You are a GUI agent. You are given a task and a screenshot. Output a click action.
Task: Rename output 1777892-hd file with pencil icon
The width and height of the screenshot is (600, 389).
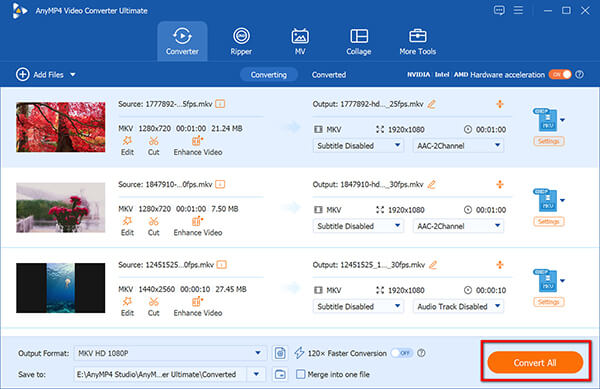coord(432,104)
